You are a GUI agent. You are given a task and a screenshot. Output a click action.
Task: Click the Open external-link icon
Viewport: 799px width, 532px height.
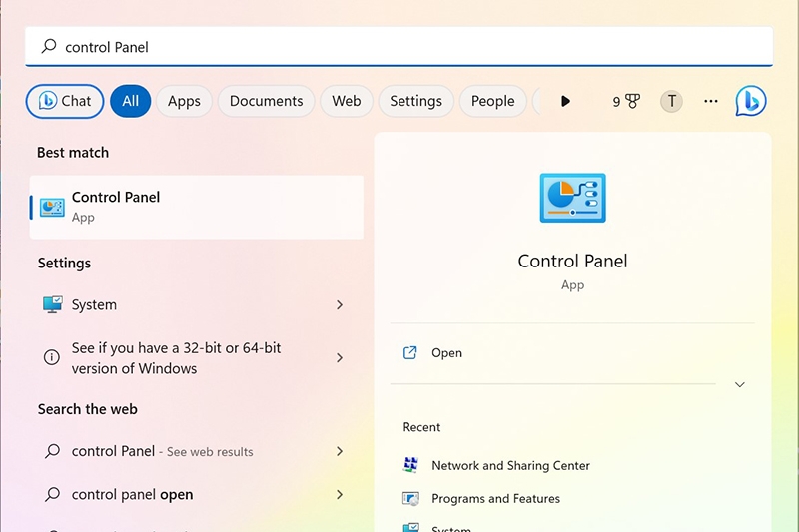pos(410,352)
